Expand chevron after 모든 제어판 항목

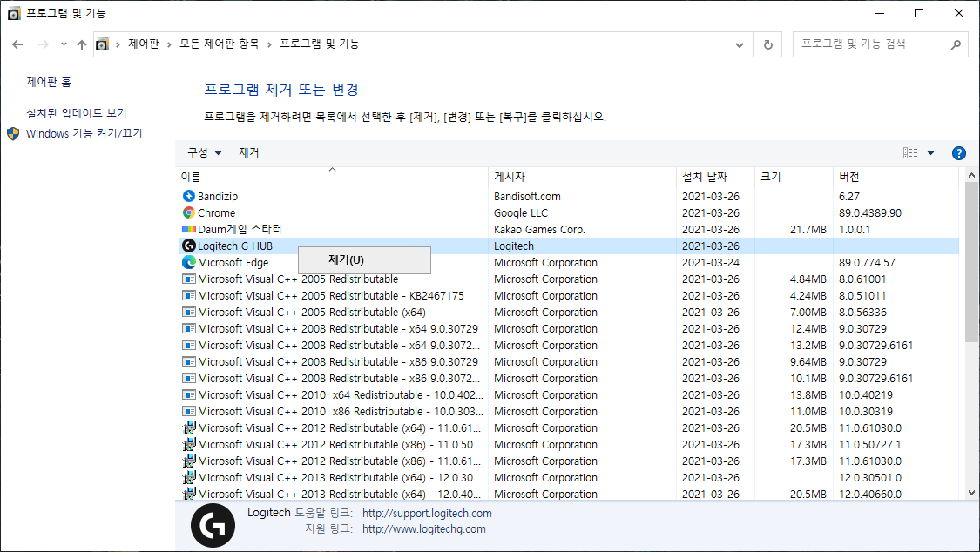tap(269, 44)
